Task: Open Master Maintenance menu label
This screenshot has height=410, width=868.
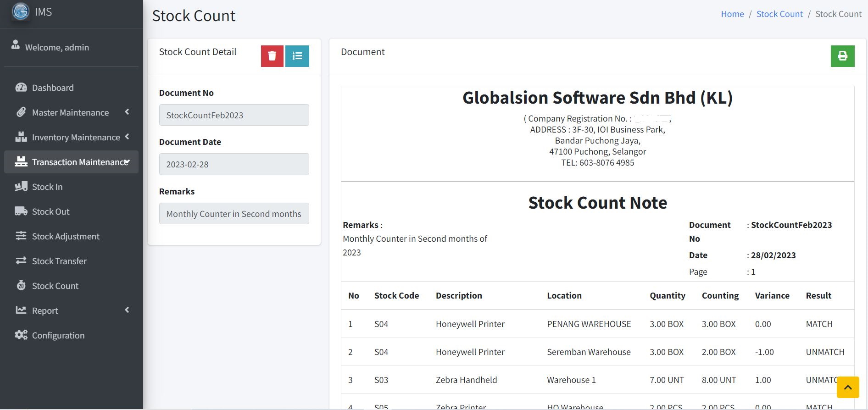Action: point(70,112)
